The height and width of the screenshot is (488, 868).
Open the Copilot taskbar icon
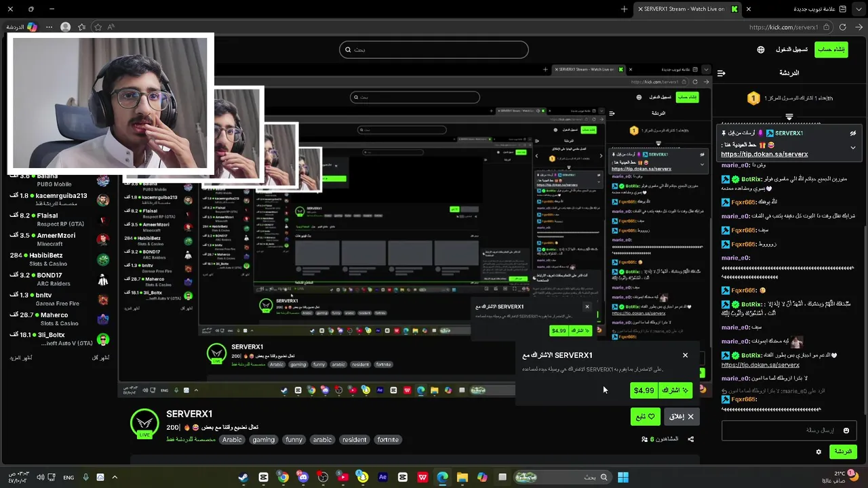(x=482, y=477)
